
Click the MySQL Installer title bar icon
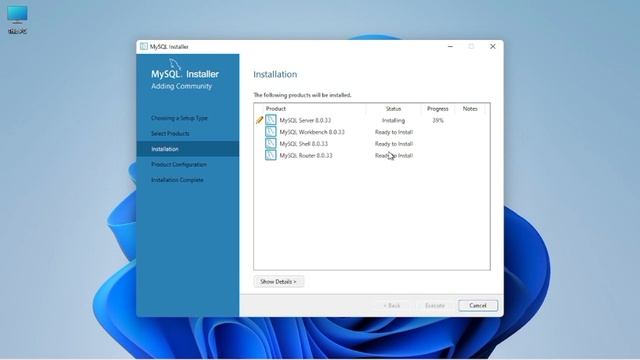point(144,47)
